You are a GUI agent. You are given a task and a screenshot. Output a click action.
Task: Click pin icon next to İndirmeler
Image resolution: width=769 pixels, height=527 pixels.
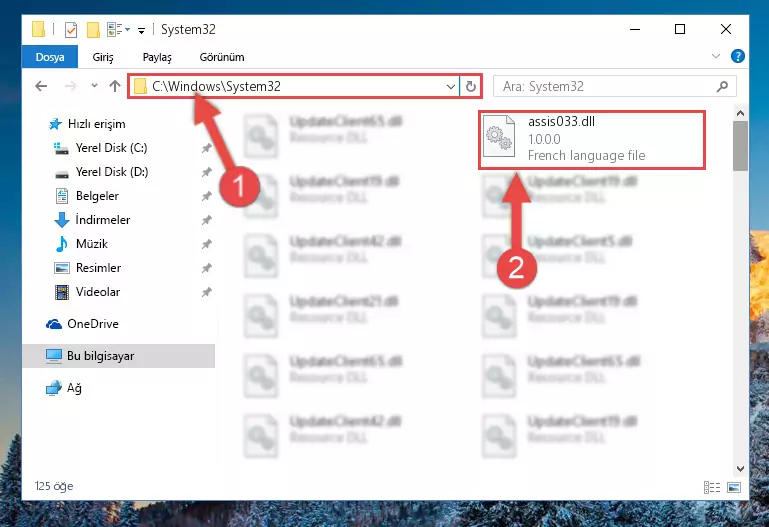206,220
